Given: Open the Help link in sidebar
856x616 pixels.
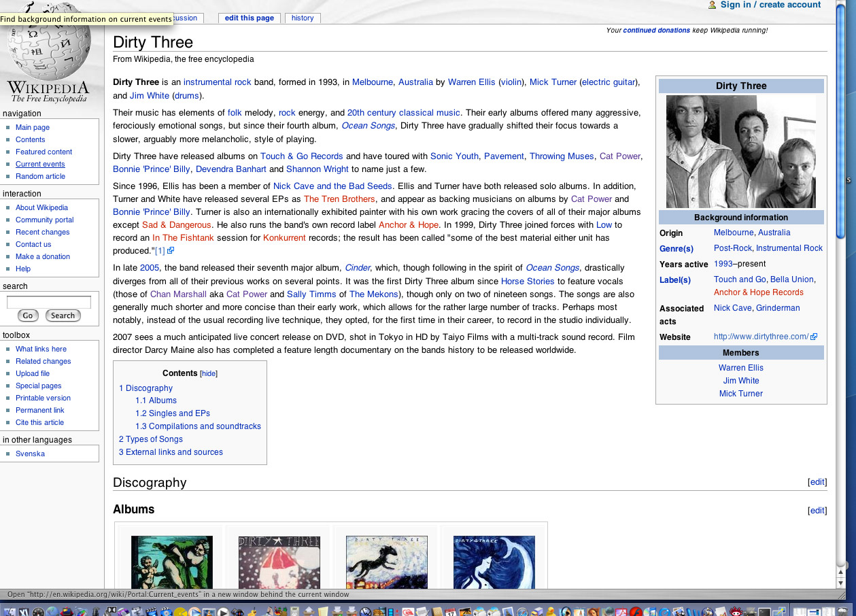Looking at the screenshot, I should [23, 269].
